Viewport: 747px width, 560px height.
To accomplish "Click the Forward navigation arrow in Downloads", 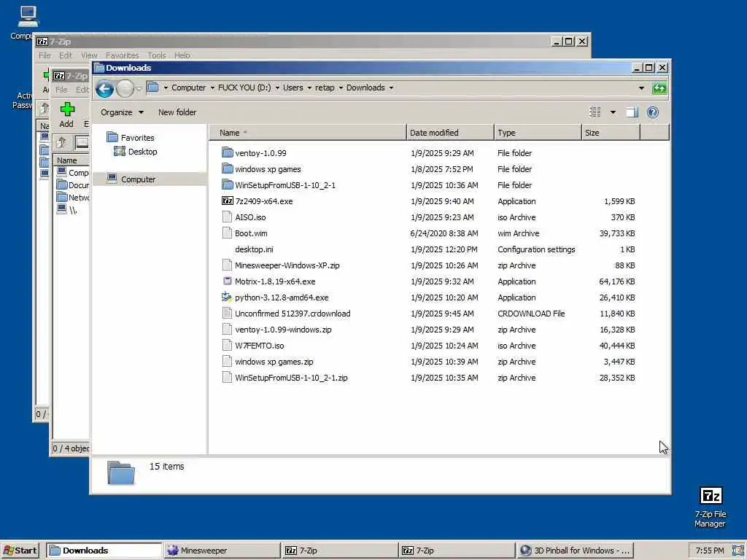I will pos(125,88).
